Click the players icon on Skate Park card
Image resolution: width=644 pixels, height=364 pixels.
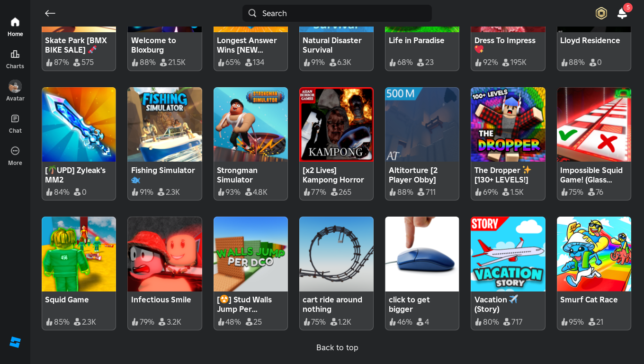tap(77, 62)
